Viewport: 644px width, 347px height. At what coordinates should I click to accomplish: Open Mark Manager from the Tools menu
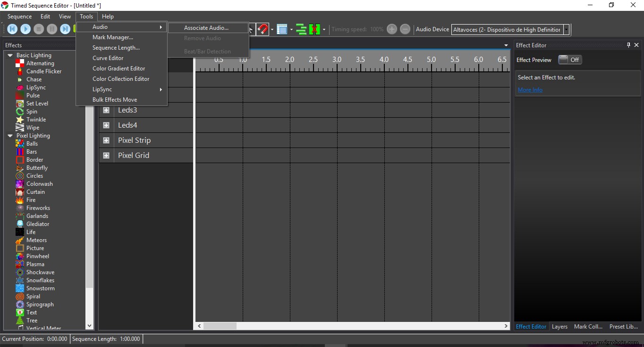click(112, 37)
